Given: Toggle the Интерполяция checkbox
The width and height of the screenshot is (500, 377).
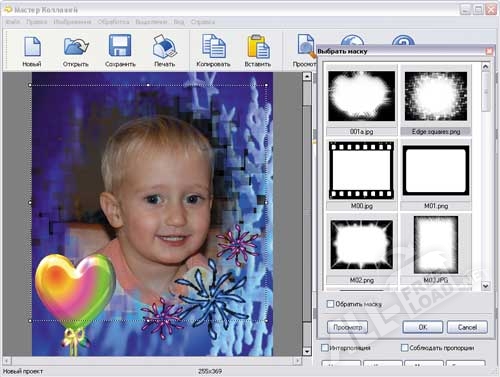Looking at the screenshot, I should tap(324, 348).
